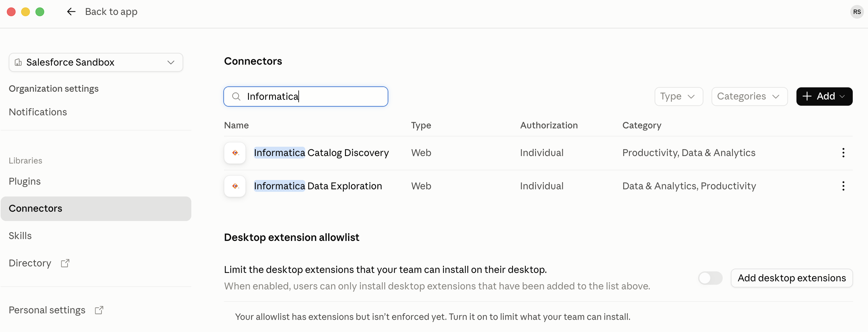This screenshot has height=332, width=868.
Task: Click Add desktop extensions button
Action: click(791, 278)
